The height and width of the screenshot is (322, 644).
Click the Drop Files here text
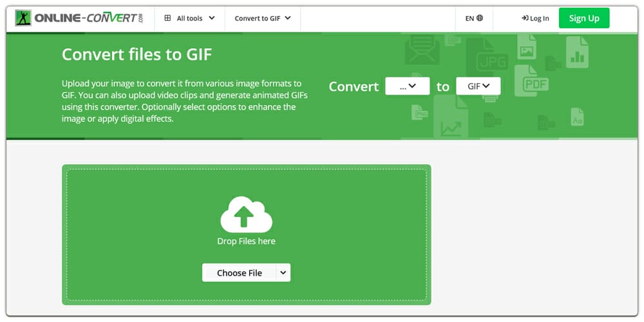tap(246, 241)
